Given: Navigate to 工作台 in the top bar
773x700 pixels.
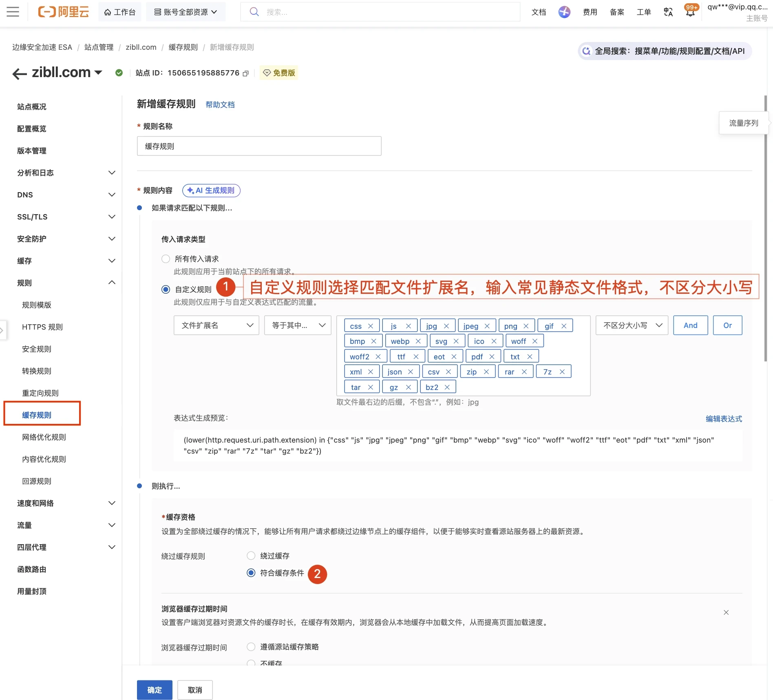Looking at the screenshot, I should [x=120, y=12].
